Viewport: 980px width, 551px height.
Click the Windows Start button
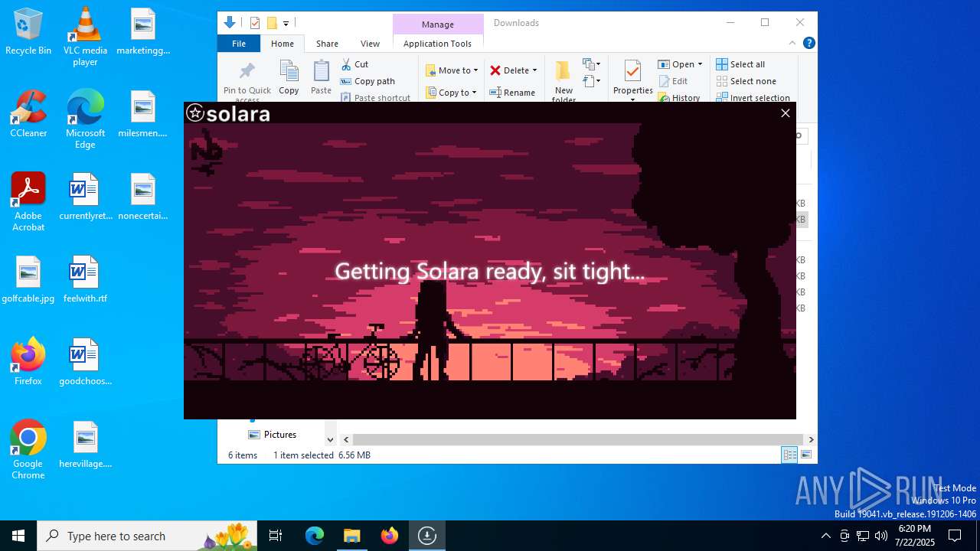click(x=18, y=536)
